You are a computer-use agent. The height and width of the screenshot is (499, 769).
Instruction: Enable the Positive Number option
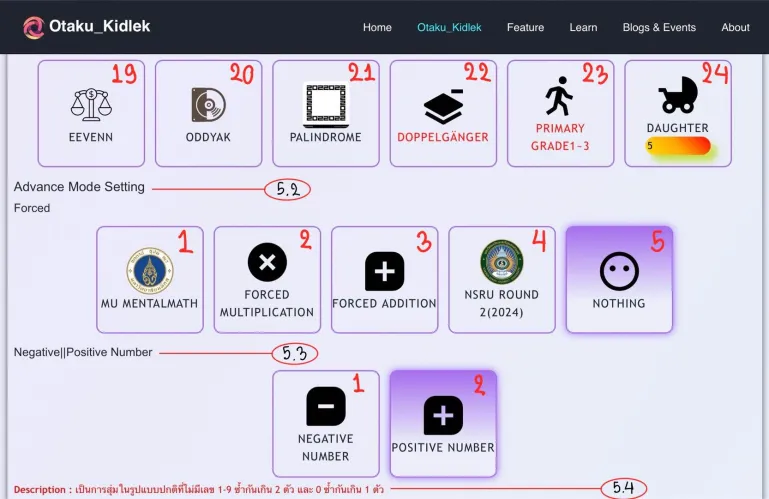(443, 423)
